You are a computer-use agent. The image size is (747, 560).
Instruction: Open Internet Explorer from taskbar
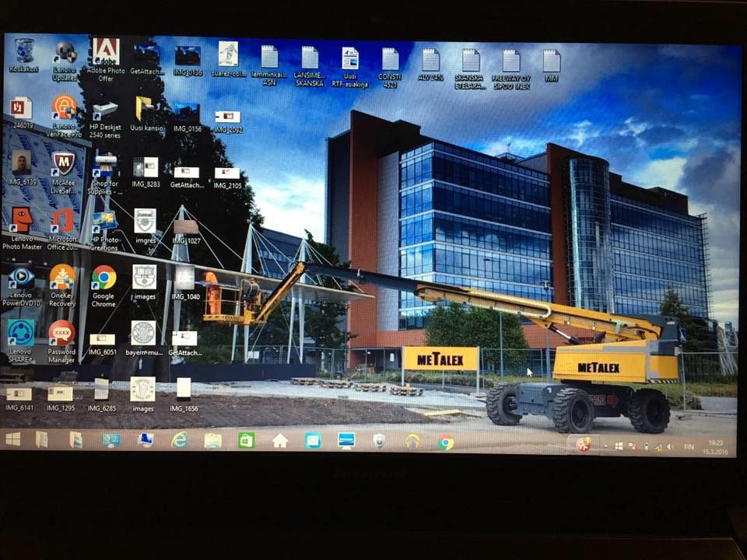coord(179,440)
